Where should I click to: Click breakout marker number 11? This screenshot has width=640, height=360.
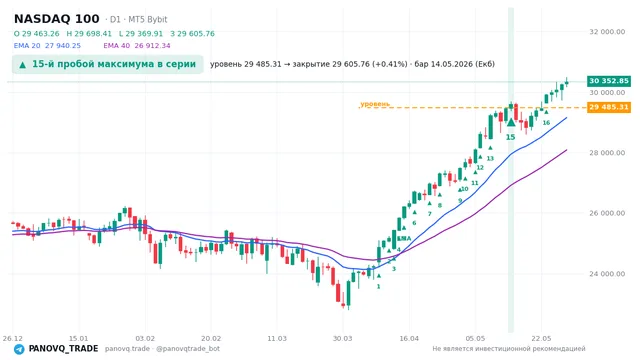(x=475, y=183)
